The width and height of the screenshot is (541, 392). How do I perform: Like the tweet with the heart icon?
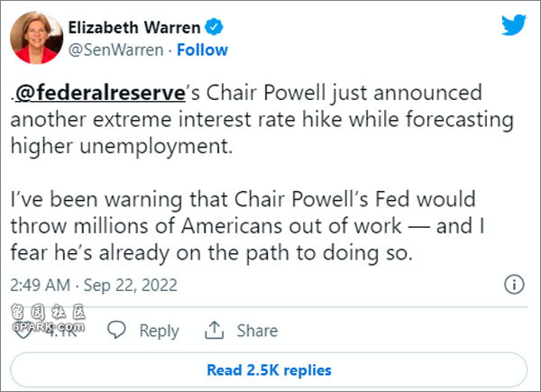(23, 331)
